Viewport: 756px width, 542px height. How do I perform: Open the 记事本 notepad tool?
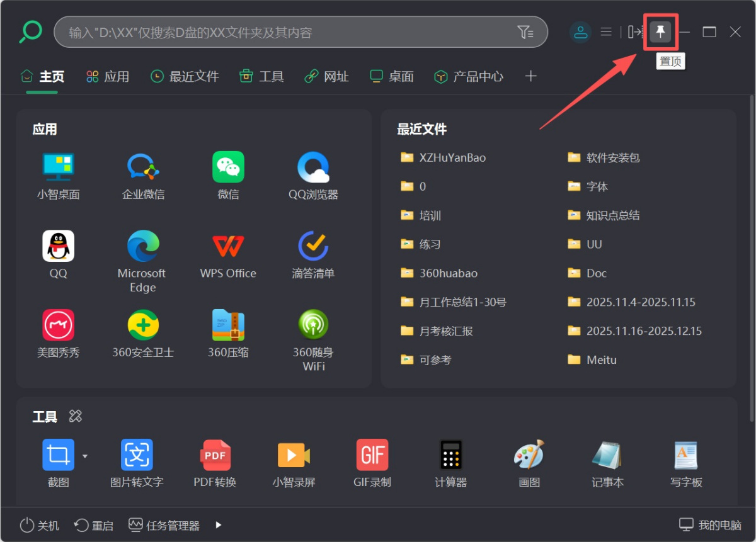point(607,454)
